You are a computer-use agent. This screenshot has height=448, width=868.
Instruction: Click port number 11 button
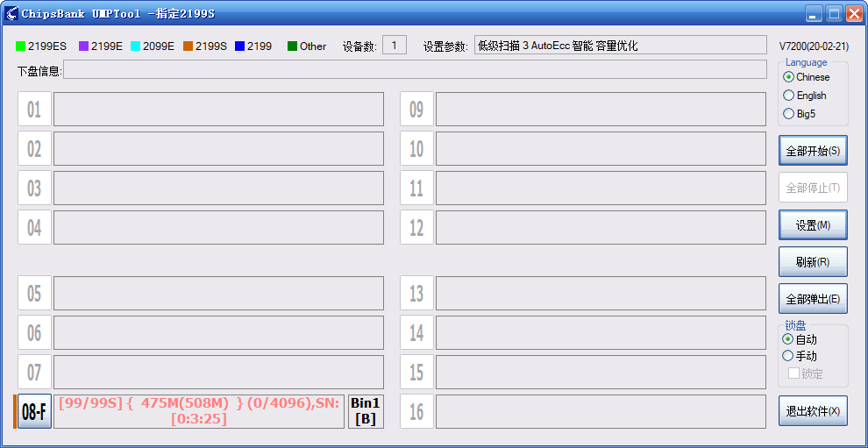[x=416, y=188]
